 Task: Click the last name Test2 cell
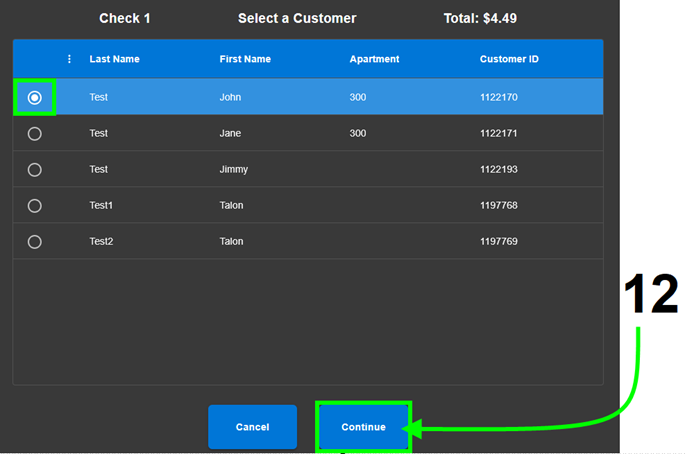(x=102, y=241)
